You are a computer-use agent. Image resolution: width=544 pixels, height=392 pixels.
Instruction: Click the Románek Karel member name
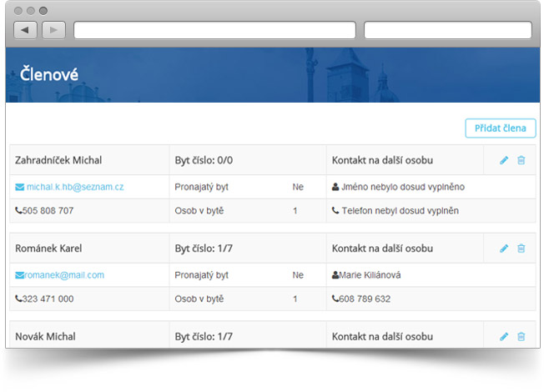pos(48,249)
